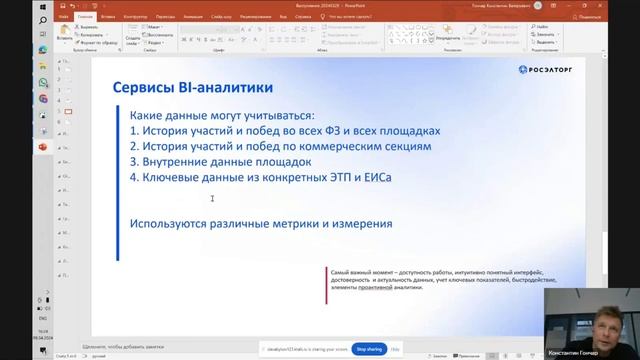Click the ENG language indicator on taskbar
This screenshot has width=640, height=360.
[43, 318]
